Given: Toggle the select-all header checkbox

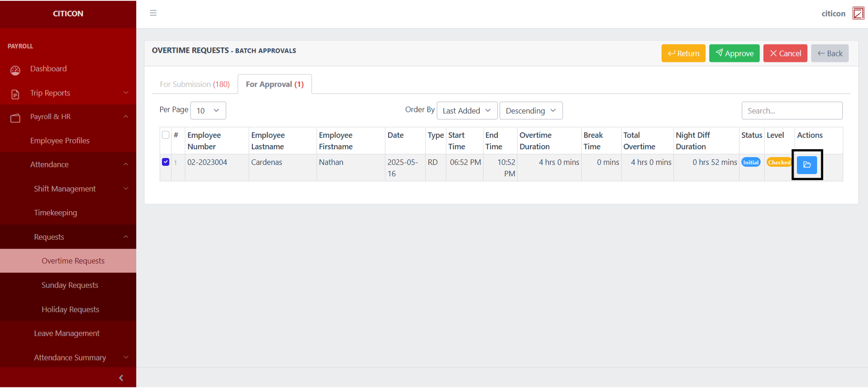Looking at the screenshot, I should tap(166, 135).
